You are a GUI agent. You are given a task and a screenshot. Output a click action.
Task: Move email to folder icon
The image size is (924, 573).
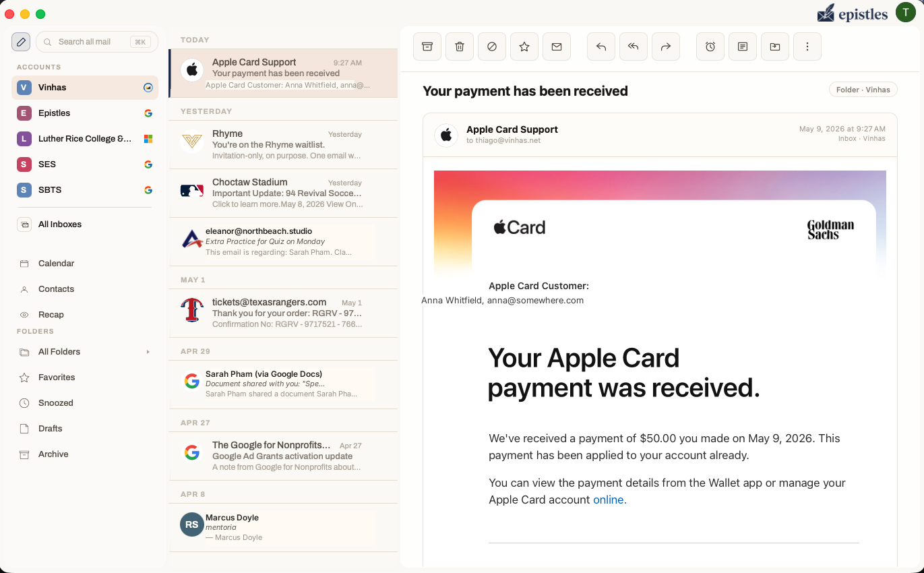(775, 47)
